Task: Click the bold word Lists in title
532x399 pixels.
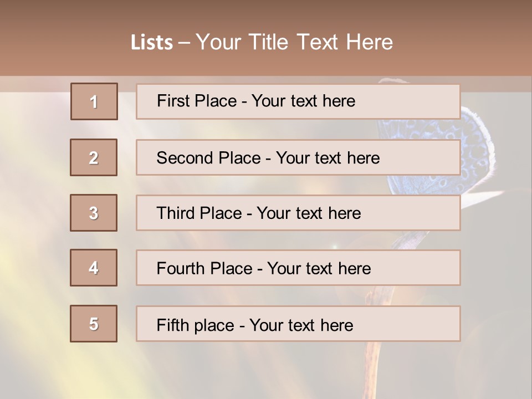Action: 152,43
